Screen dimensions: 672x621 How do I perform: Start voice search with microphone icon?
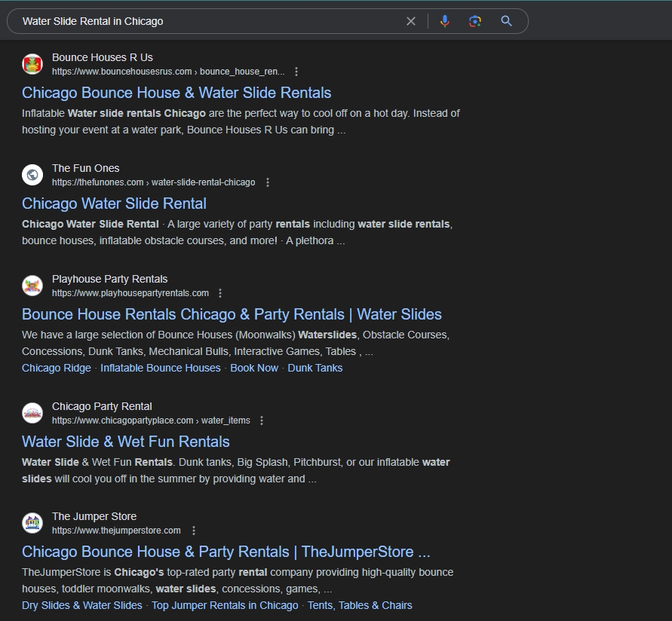(x=445, y=21)
